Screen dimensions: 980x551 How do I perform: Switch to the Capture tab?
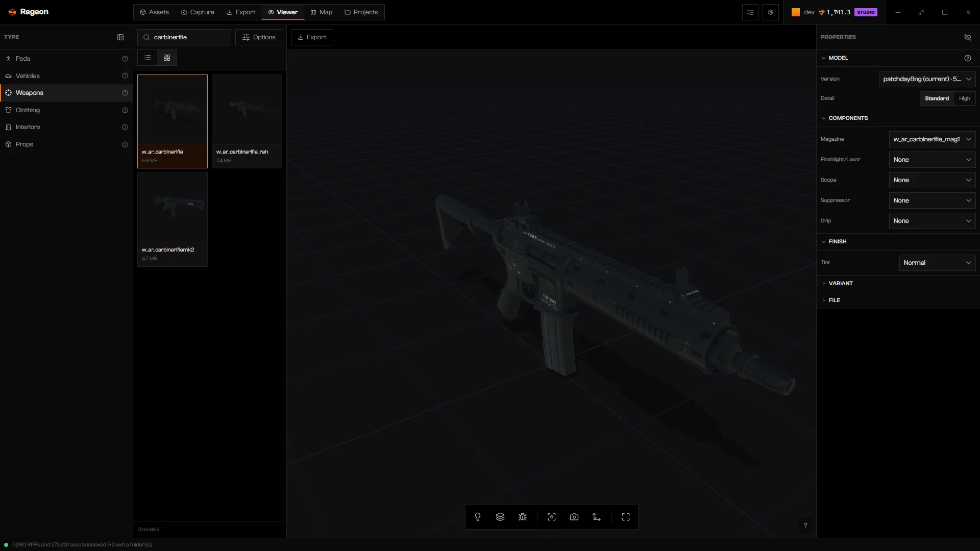pyautogui.click(x=198, y=12)
